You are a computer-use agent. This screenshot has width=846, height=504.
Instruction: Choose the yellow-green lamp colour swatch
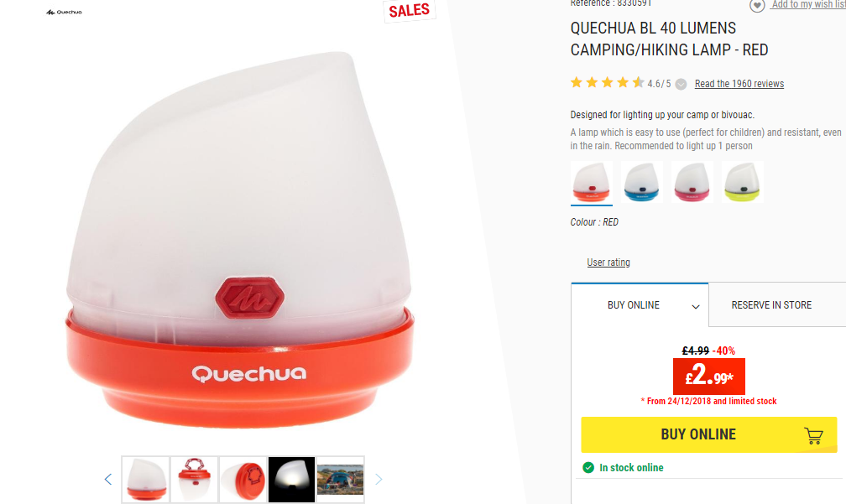coord(743,182)
